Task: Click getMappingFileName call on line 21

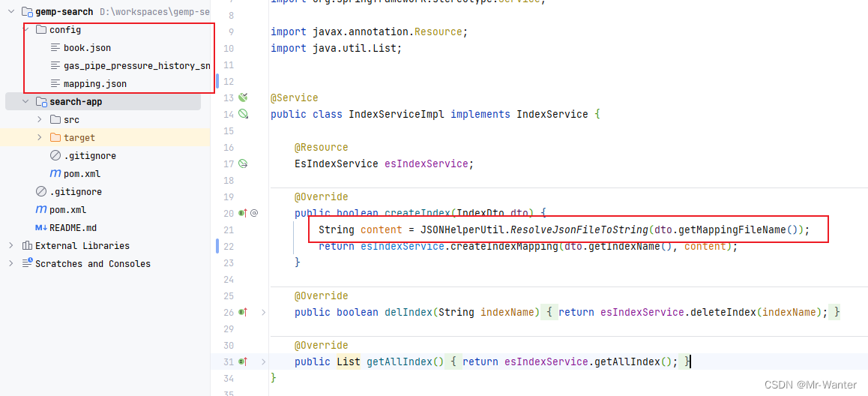Action: [732, 229]
